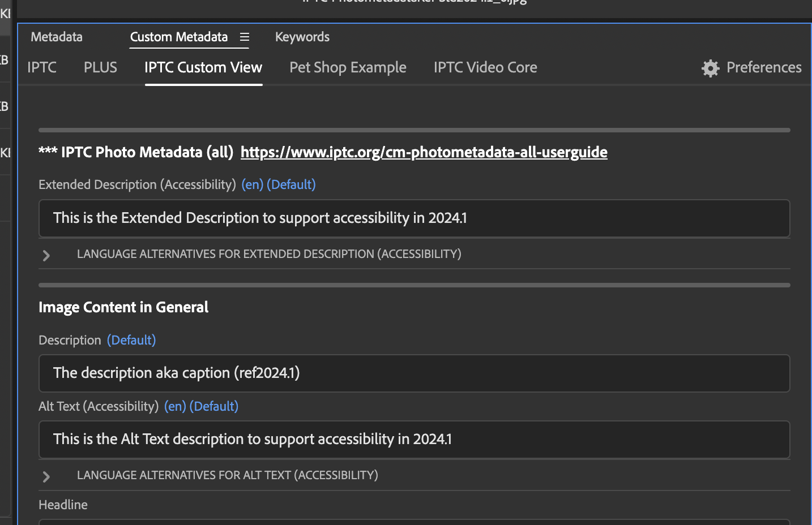
Task: Click (Default) next to Alt Text
Action: [x=214, y=406]
